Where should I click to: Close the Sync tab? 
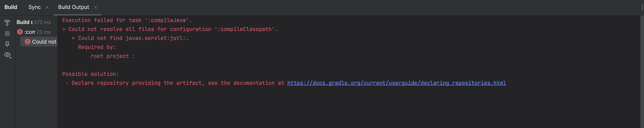pos(47,7)
